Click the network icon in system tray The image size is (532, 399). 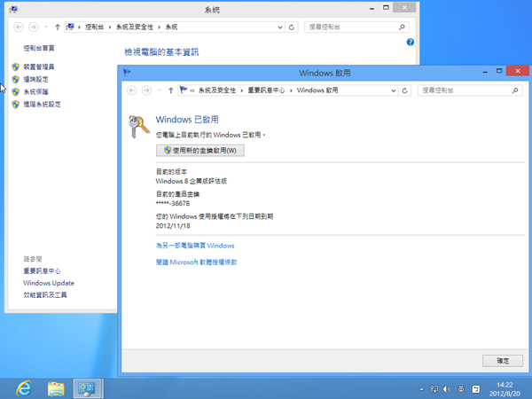[x=434, y=388]
